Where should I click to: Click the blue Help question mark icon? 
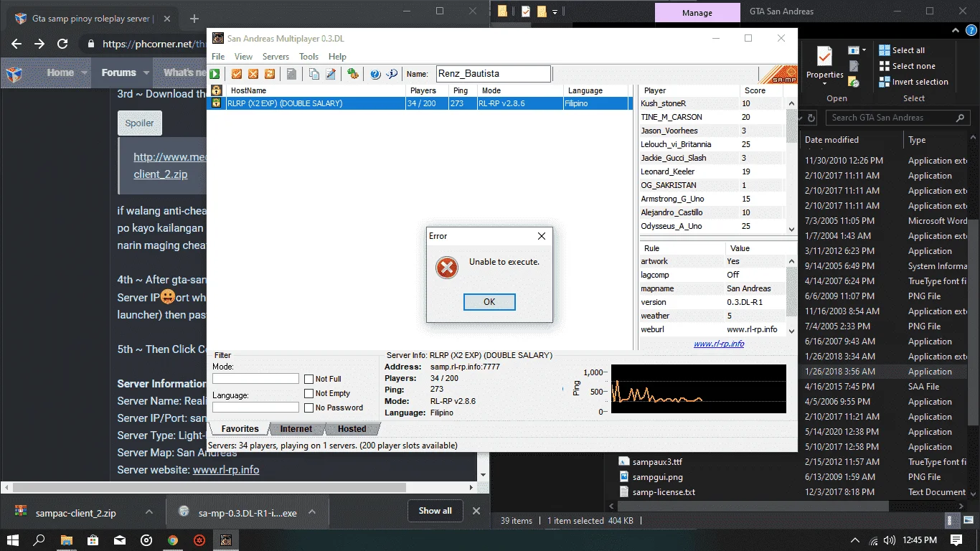click(375, 74)
